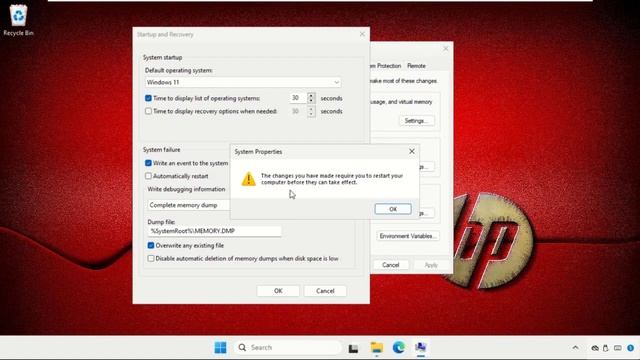Show hidden icons in system tray
The height and width of the screenshot is (360, 640).
(576, 348)
